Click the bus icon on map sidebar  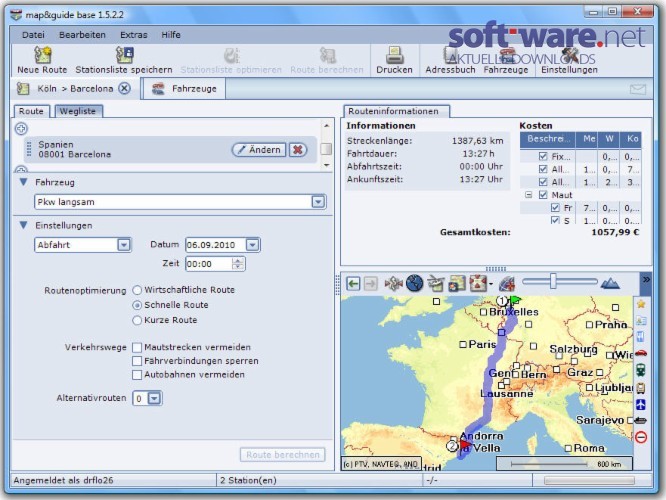[x=641, y=388]
